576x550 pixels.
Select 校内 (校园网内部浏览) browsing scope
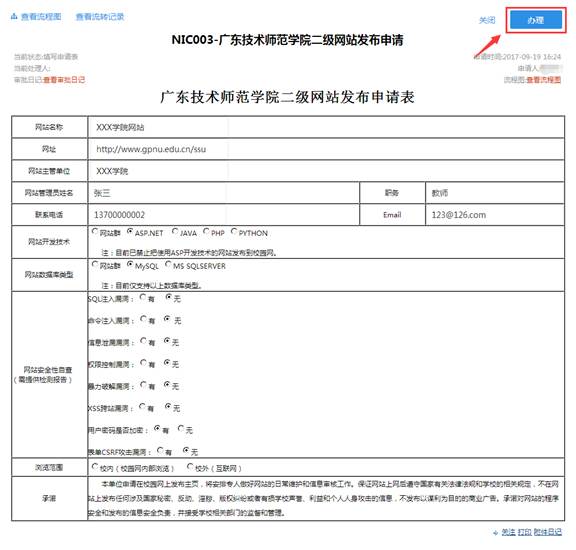point(95,467)
